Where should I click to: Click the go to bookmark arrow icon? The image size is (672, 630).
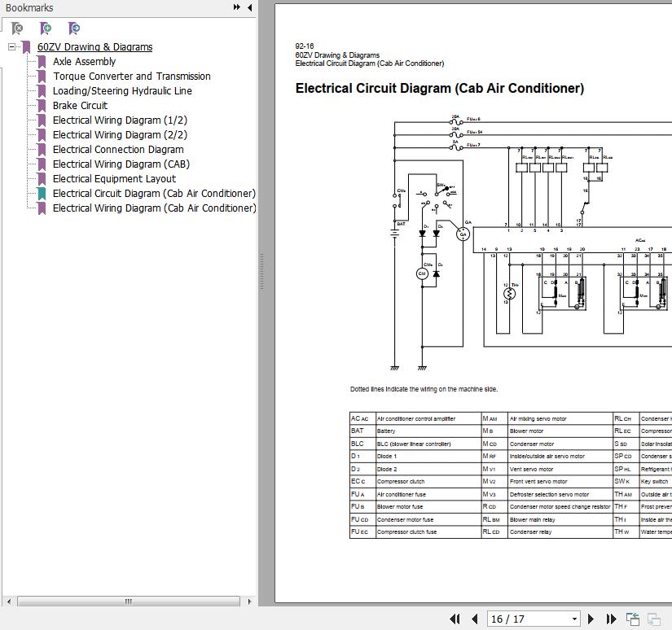tap(74, 28)
